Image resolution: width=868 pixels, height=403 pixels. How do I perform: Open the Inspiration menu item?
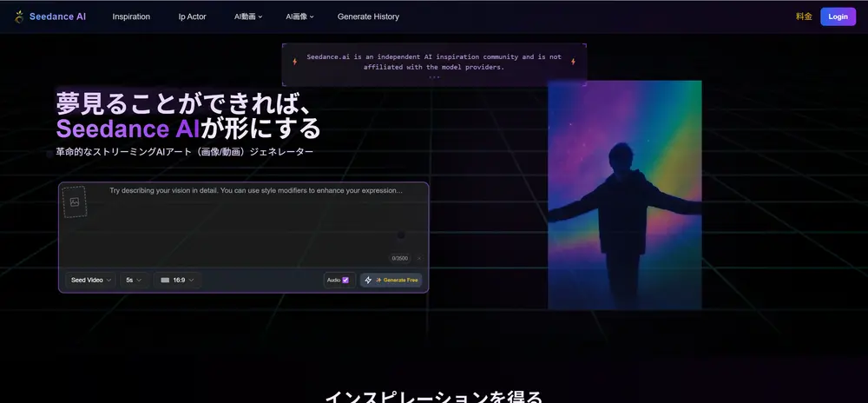(131, 17)
